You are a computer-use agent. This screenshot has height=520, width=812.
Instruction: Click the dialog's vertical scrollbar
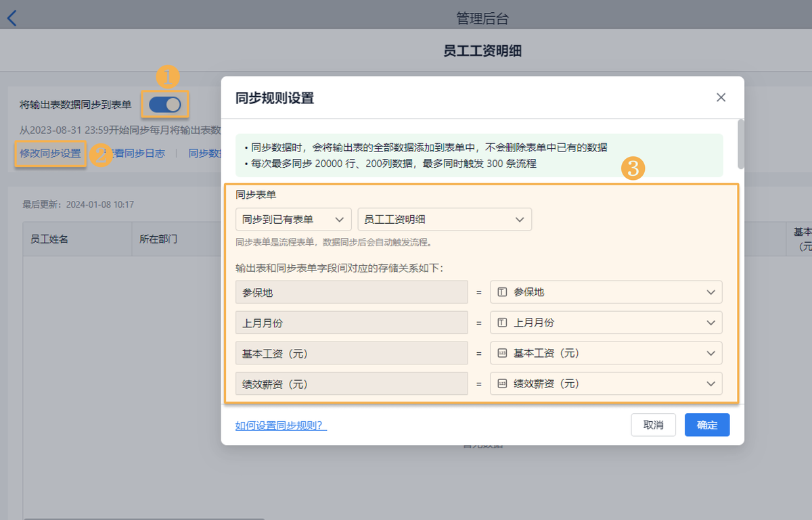pos(741,143)
